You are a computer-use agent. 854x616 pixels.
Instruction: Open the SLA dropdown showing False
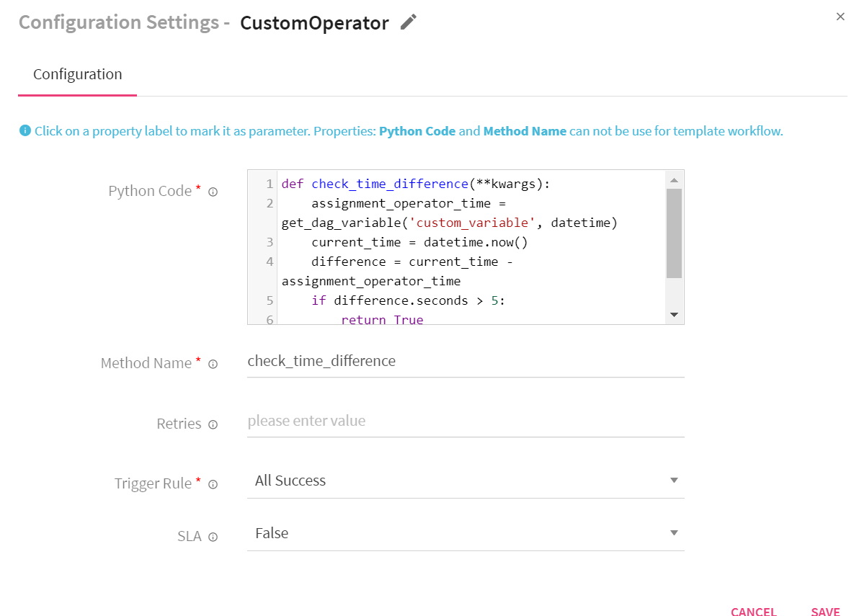pyautogui.click(x=673, y=532)
